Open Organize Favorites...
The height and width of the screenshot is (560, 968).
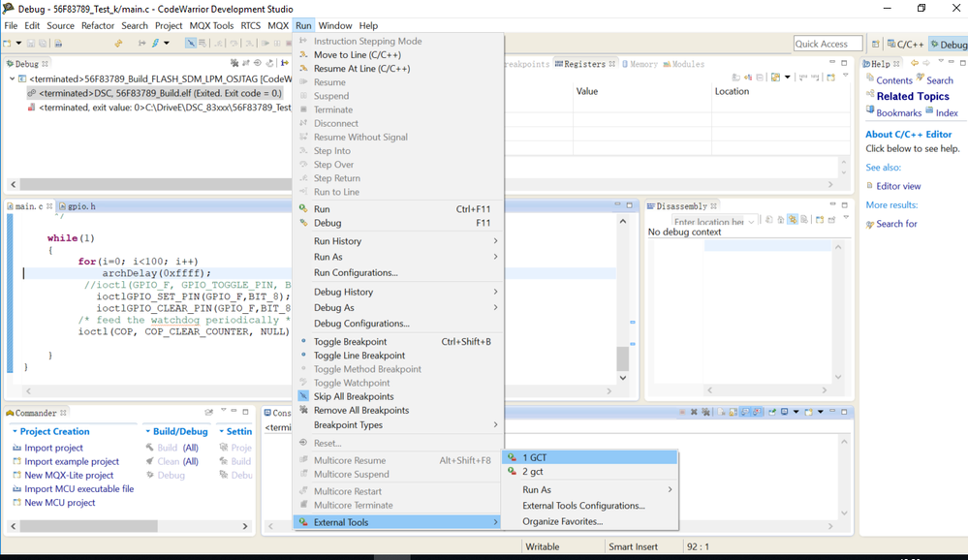pos(590,521)
